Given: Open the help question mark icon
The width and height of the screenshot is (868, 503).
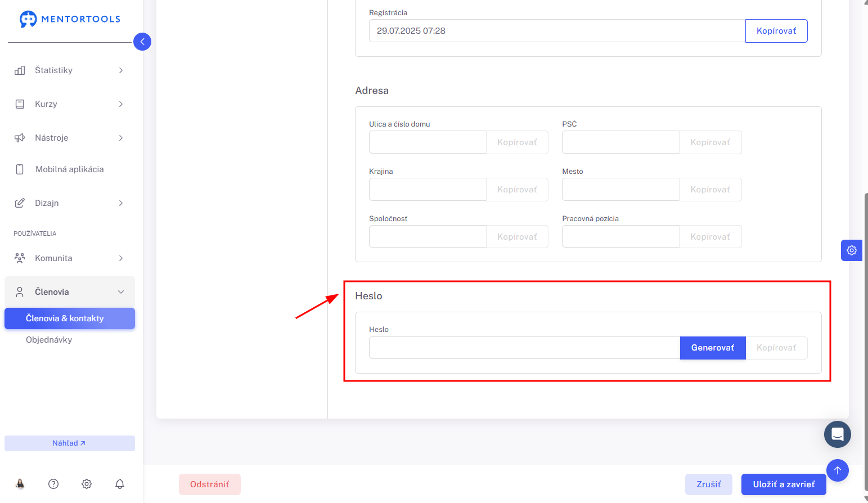Looking at the screenshot, I should 53,484.
